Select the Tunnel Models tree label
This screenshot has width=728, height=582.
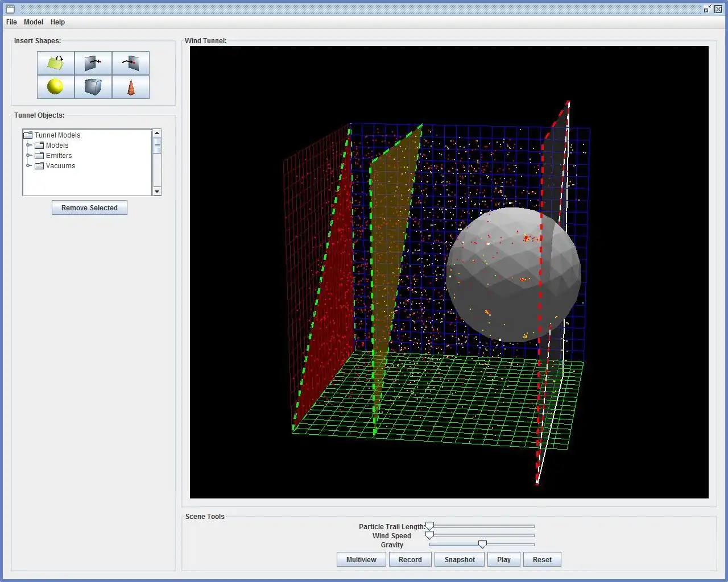[57, 135]
